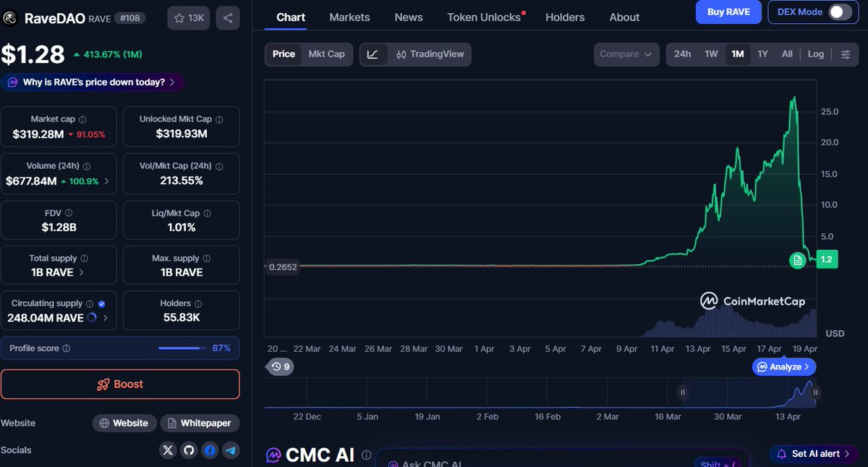Open the About tab

(624, 17)
